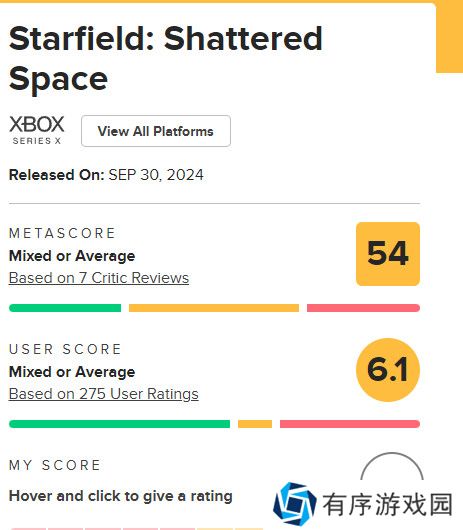
Task: Select green positive segment of user ratings bar
Action: (x=119, y=424)
